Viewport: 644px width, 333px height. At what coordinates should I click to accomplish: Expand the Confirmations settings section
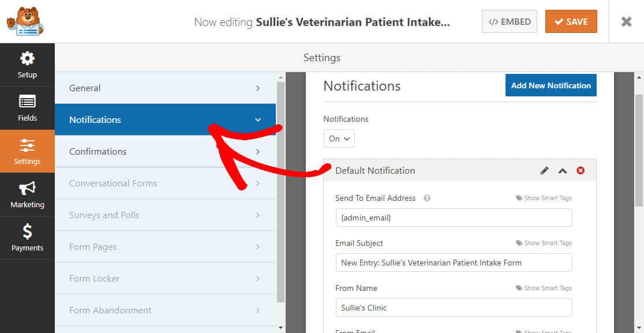click(165, 152)
